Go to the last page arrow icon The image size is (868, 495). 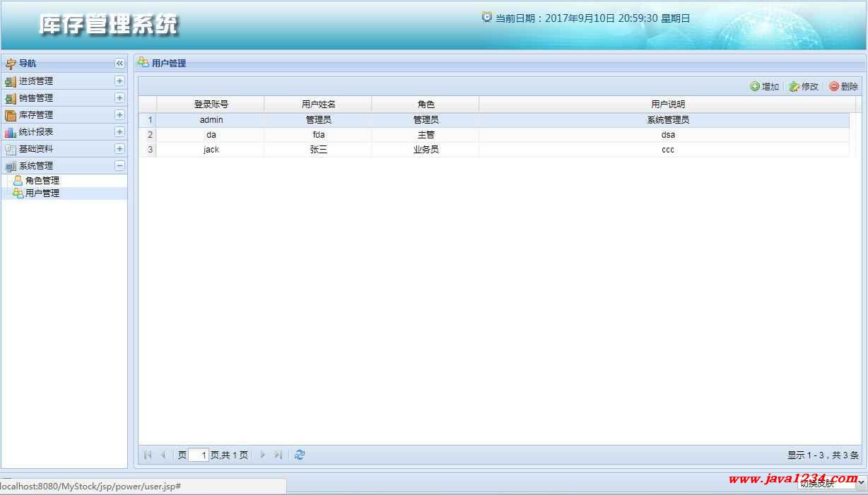(278, 455)
